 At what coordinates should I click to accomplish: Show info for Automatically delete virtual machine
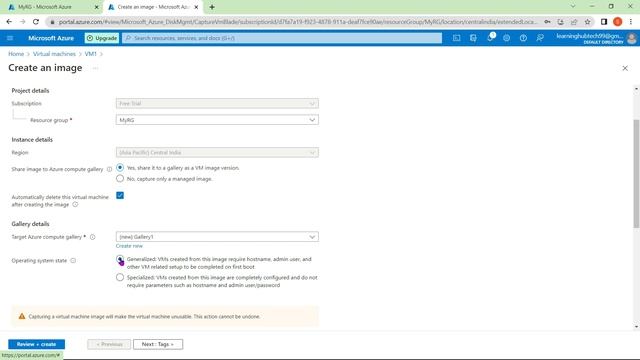(x=75, y=204)
